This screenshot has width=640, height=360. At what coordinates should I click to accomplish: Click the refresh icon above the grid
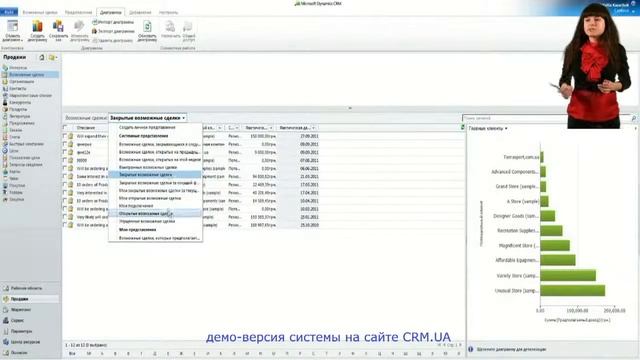[x=462, y=127]
